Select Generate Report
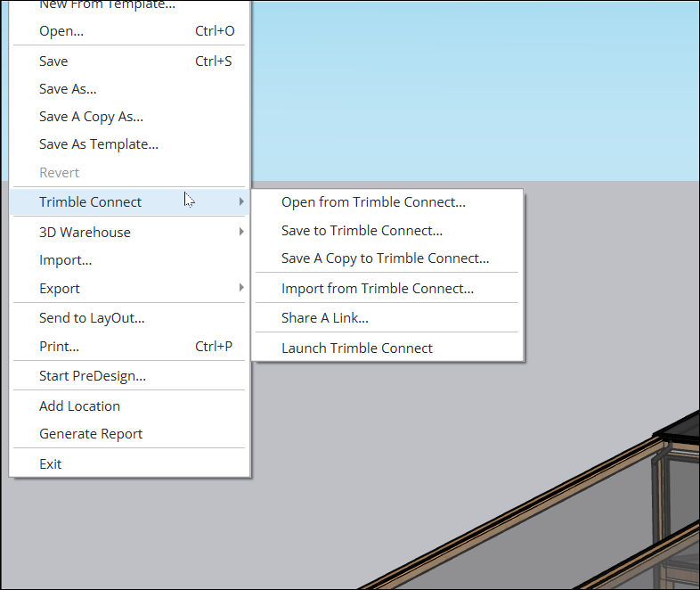This screenshot has width=700, height=590. (91, 434)
